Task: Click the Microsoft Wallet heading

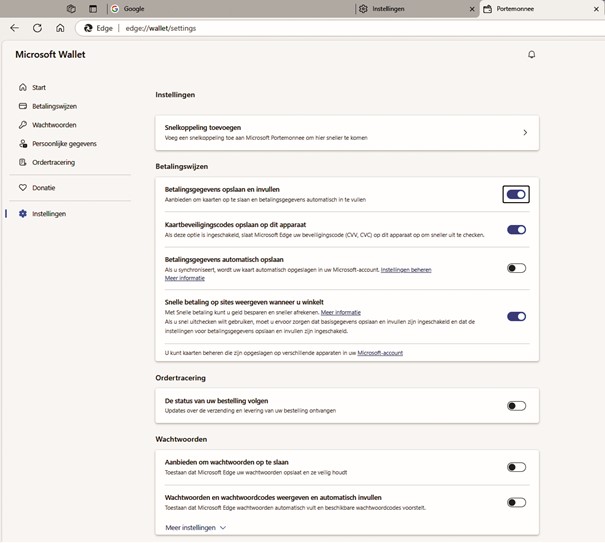Action: coord(50,54)
